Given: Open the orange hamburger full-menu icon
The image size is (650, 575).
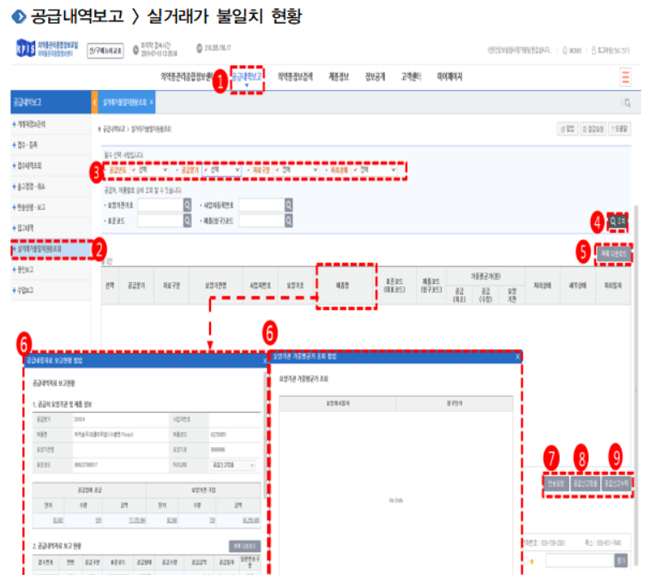Looking at the screenshot, I should coord(626,77).
